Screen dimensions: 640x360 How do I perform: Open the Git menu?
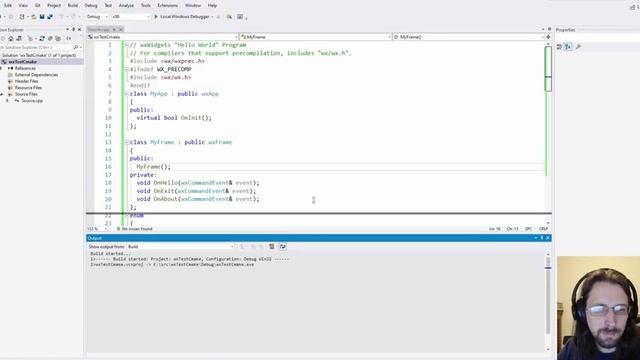[x=38, y=6]
